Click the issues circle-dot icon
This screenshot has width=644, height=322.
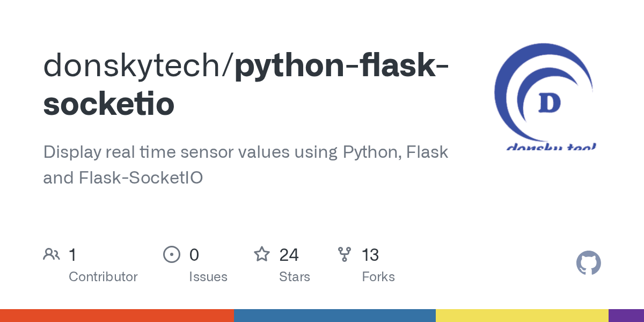pyautogui.click(x=171, y=254)
